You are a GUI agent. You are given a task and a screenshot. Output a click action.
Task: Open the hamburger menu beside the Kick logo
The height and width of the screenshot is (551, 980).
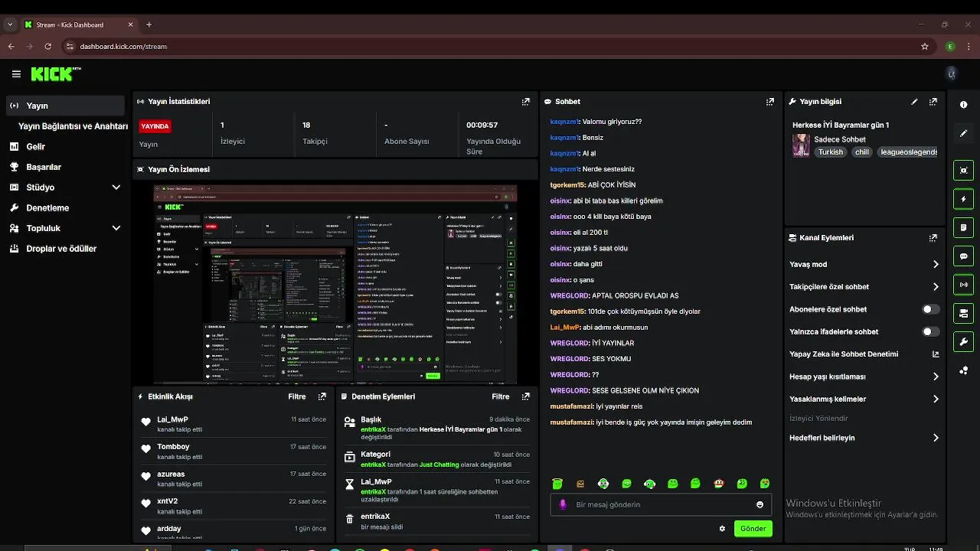point(16,74)
